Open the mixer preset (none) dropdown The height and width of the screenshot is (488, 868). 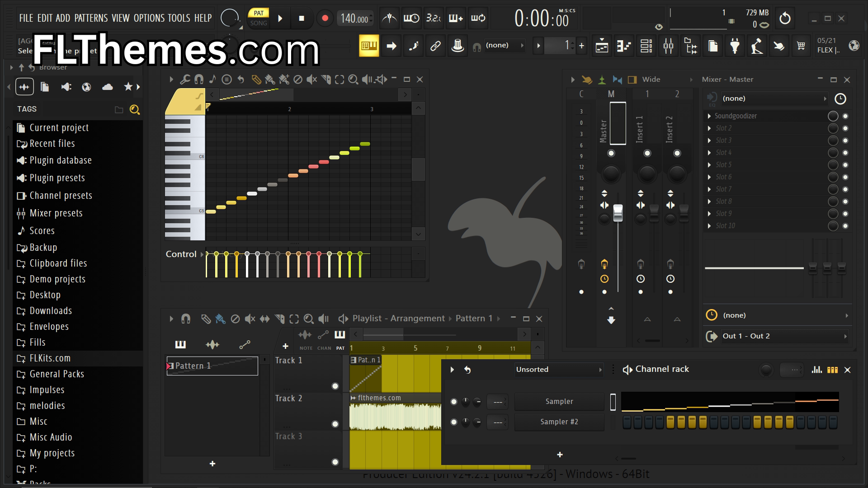tap(774, 99)
